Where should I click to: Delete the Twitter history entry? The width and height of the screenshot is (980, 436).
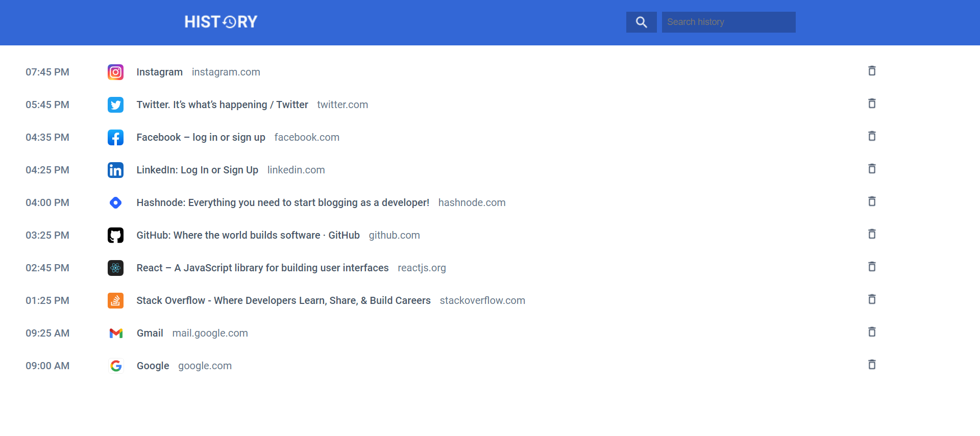pyautogui.click(x=872, y=104)
